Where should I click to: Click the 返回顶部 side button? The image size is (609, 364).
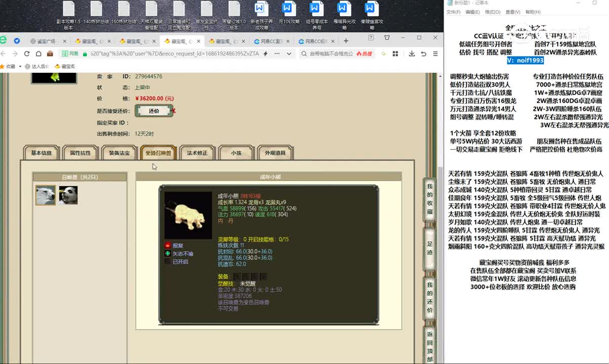(x=429, y=344)
